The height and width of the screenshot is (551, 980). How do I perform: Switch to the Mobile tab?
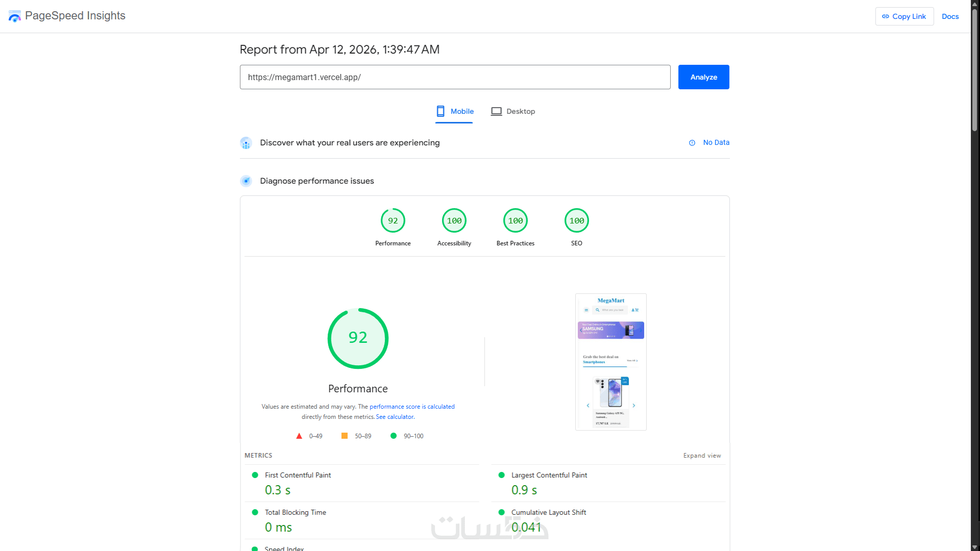(x=454, y=111)
